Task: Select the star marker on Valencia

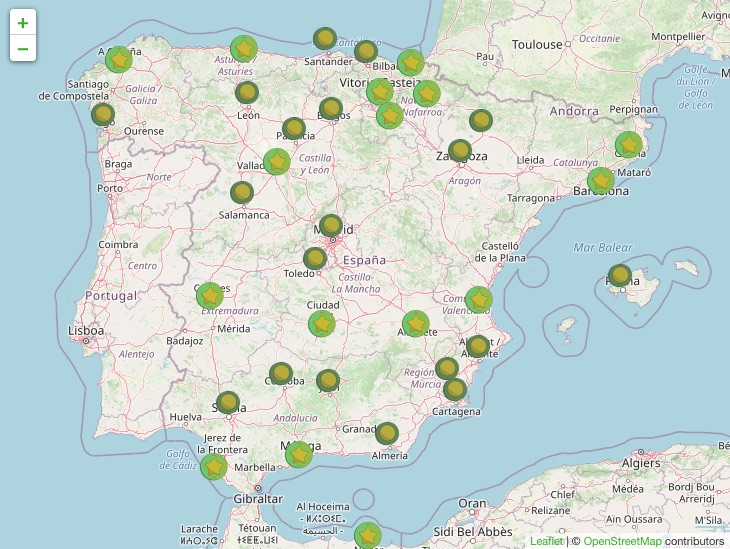Action: (x=478, y=300)
